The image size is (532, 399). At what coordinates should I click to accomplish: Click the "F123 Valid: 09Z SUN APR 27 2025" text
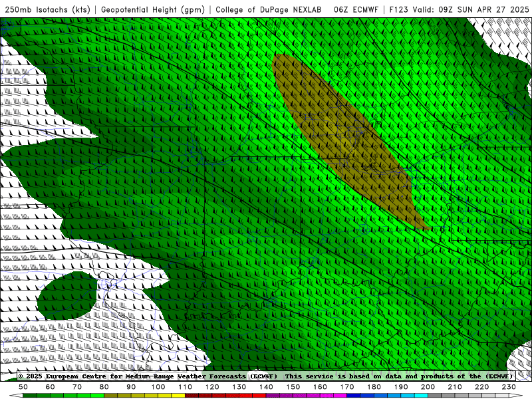point(459,9)
